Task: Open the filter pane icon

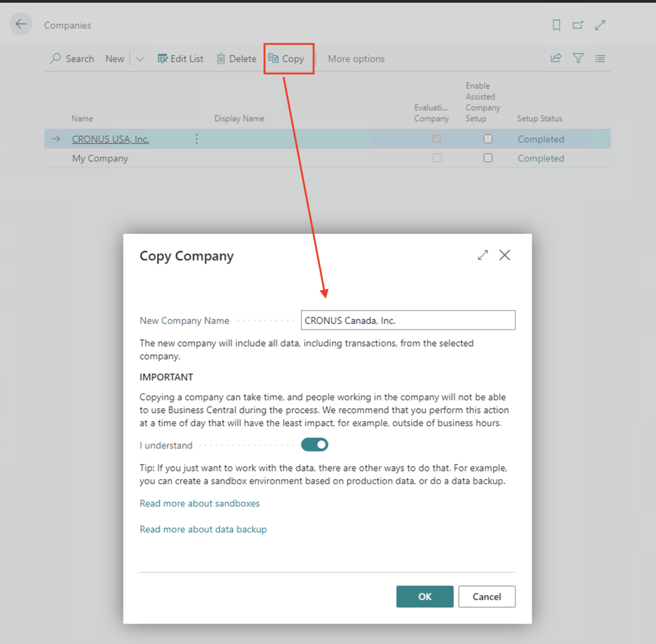Action: (578, 58)
